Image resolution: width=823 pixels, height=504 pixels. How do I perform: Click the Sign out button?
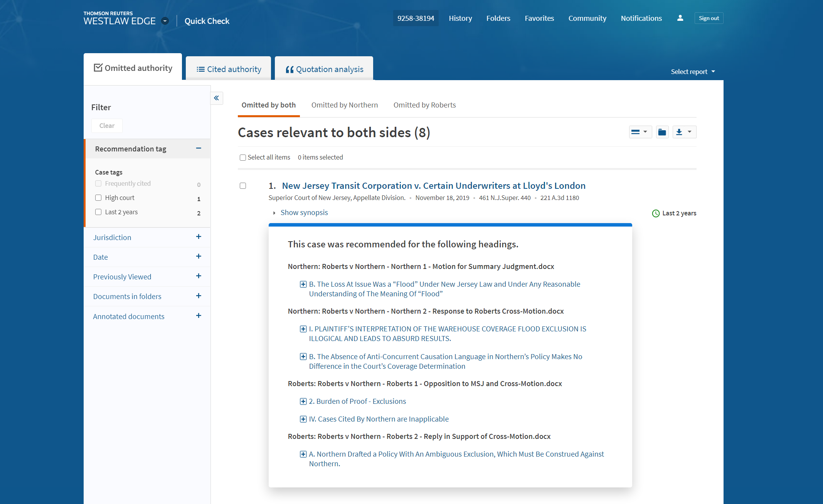709,18
